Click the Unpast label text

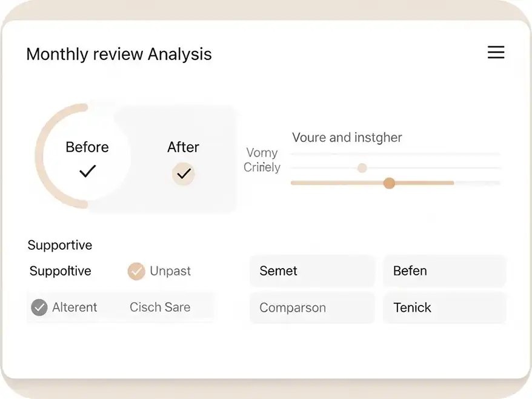tap(170, 271)
